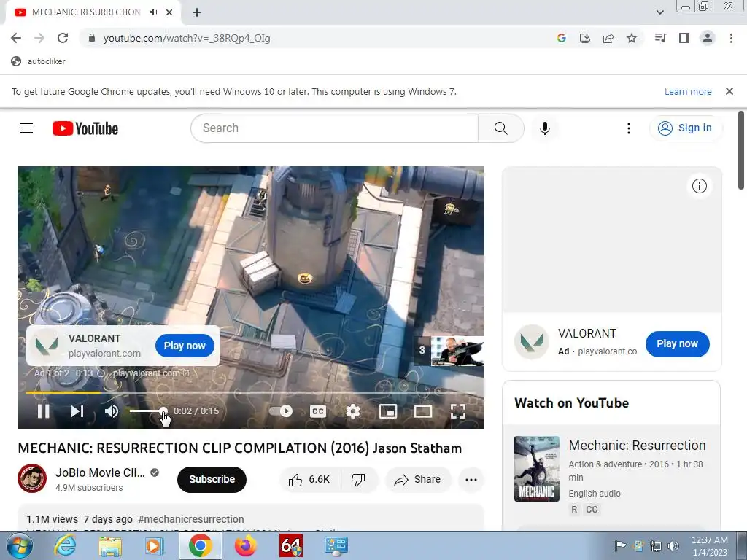
Task: Click the search magnifier button
Action: (x=500, y=128)
